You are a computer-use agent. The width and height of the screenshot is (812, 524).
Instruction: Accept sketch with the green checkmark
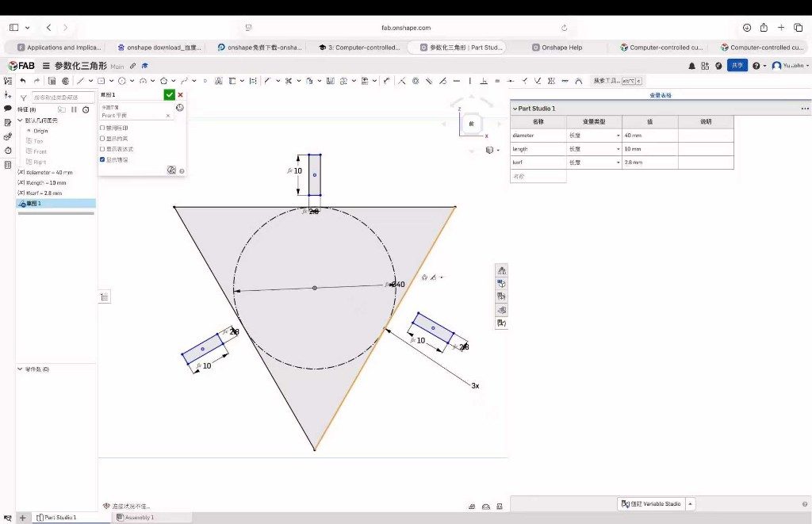(170, 95)
